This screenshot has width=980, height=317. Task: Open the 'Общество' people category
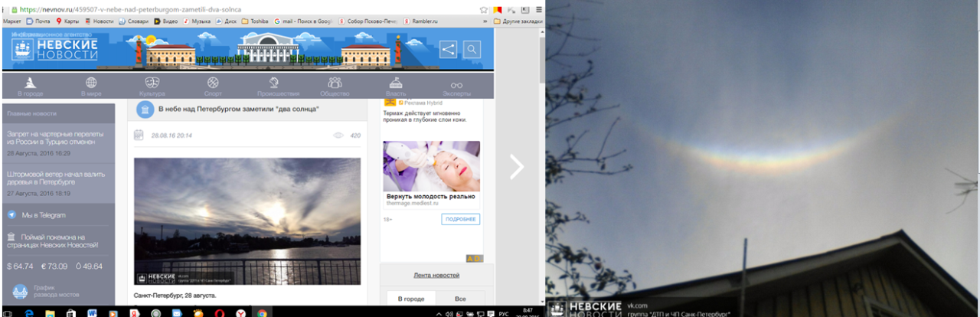(335, 82)
